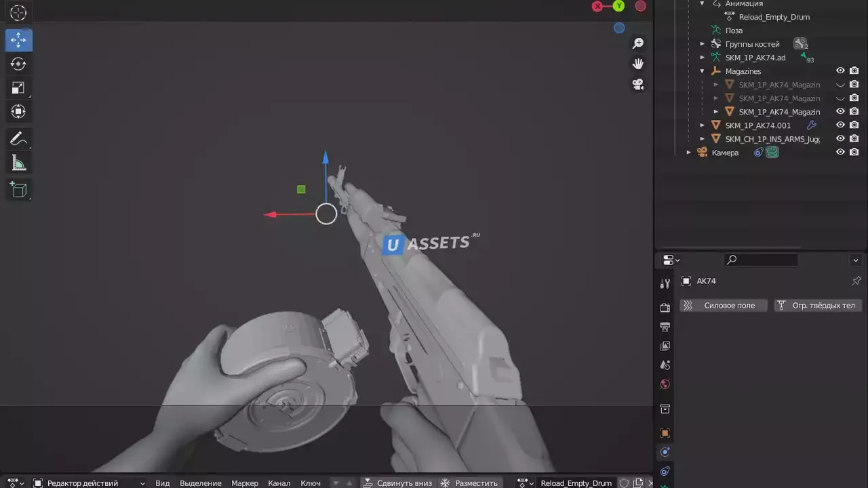Viewport: 868px width, 488px height.
Task: Select the Cursor tool in viewport toolbar
Action: click(18, 12)
